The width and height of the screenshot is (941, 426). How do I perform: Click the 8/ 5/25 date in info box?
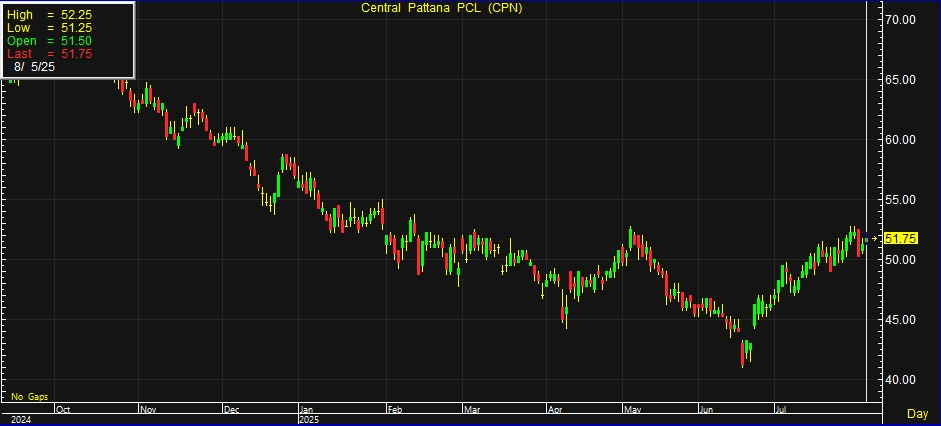[x=34, y=67]
